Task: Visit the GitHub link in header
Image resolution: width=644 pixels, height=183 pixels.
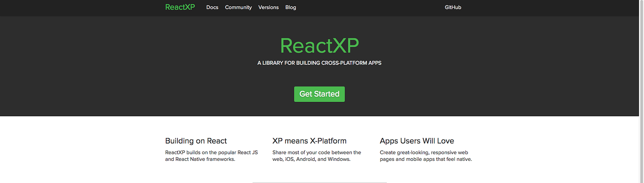Action: click(453, 7)
